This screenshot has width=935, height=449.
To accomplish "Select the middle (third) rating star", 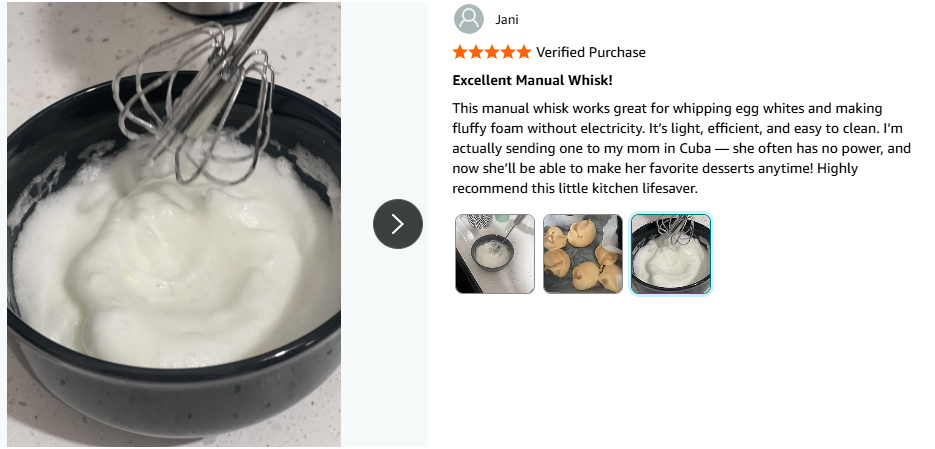I will 492,52.
